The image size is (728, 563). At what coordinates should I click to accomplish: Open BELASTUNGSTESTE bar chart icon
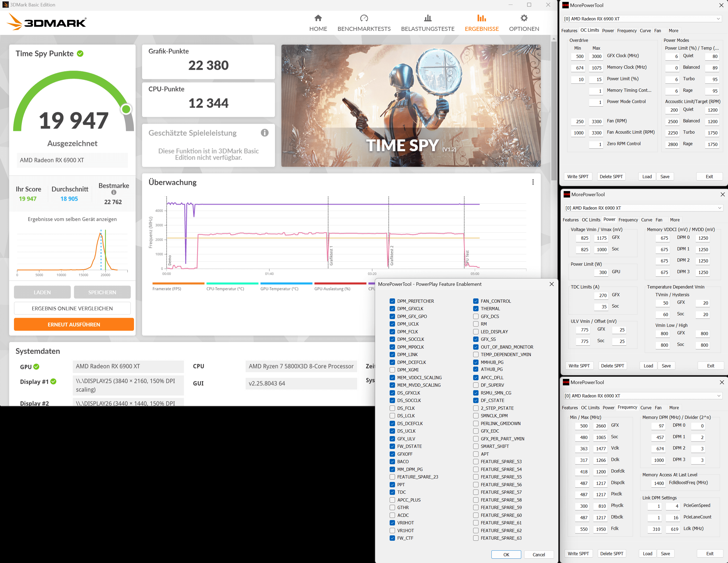point(428,18)
